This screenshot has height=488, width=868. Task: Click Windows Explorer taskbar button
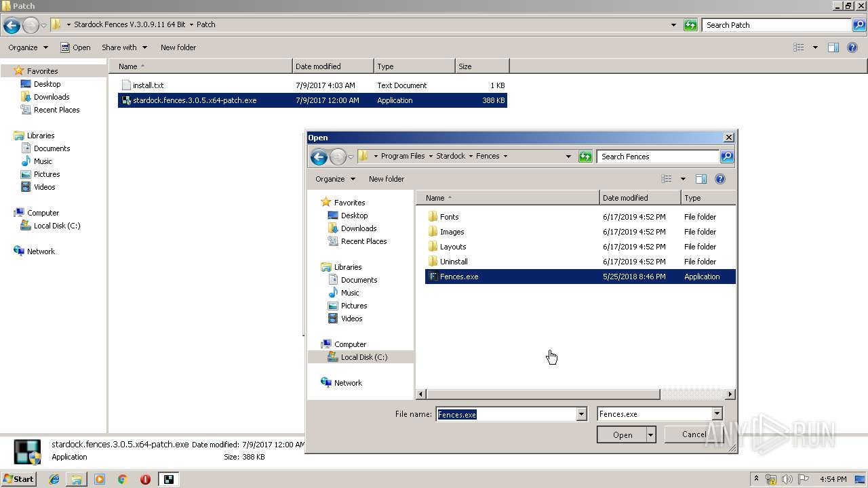77,479
